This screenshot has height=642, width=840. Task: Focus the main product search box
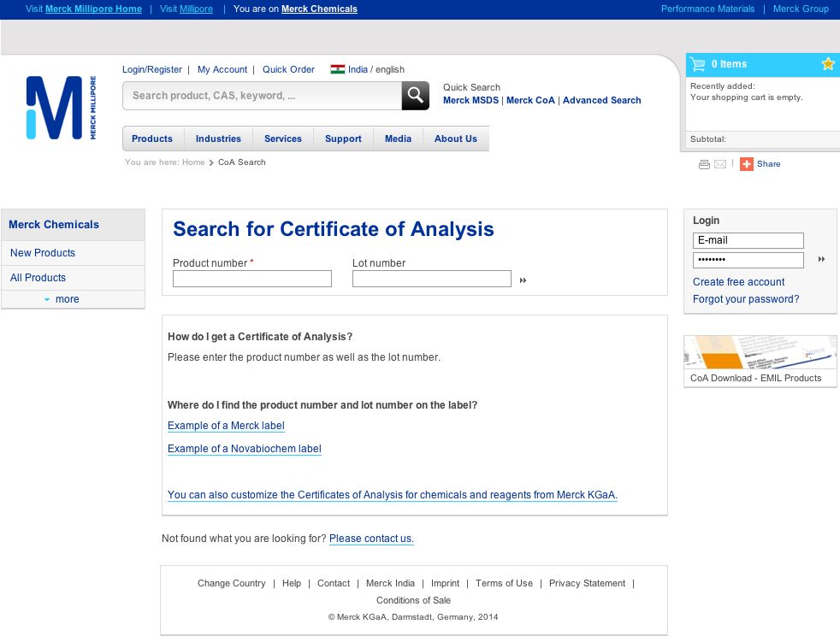(263, 96)
